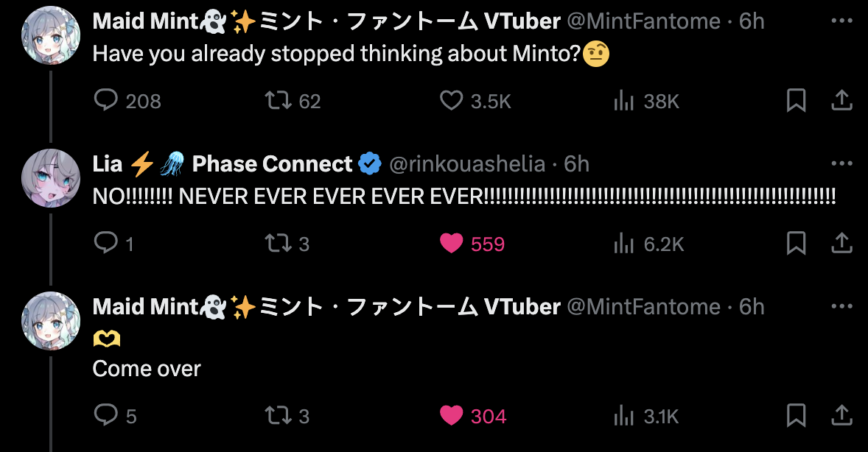868x452 pixels.
Task: View analytics showing 38K views
Action: point(624,100)
